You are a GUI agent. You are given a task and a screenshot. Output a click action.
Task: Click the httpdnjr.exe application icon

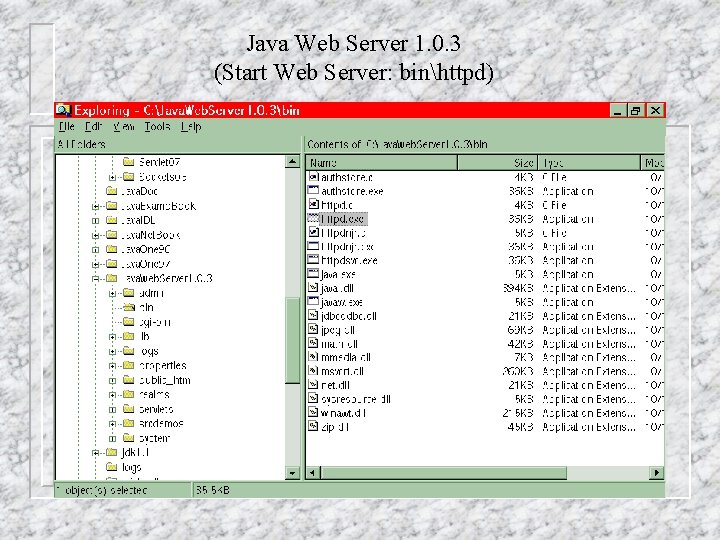(x=313, y=246)
